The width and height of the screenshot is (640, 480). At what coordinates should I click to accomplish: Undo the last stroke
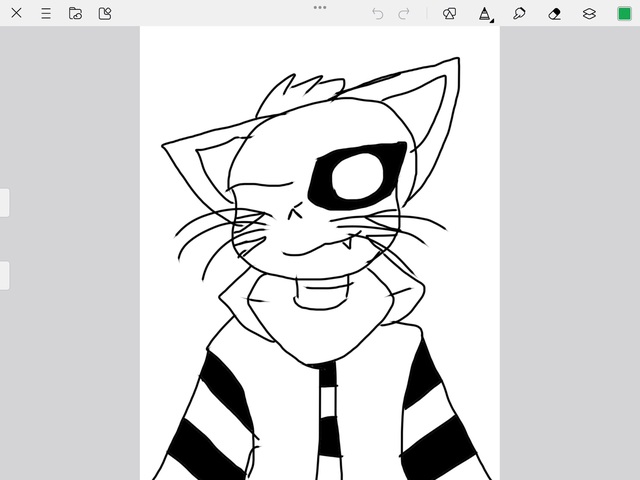coord(377,13)
